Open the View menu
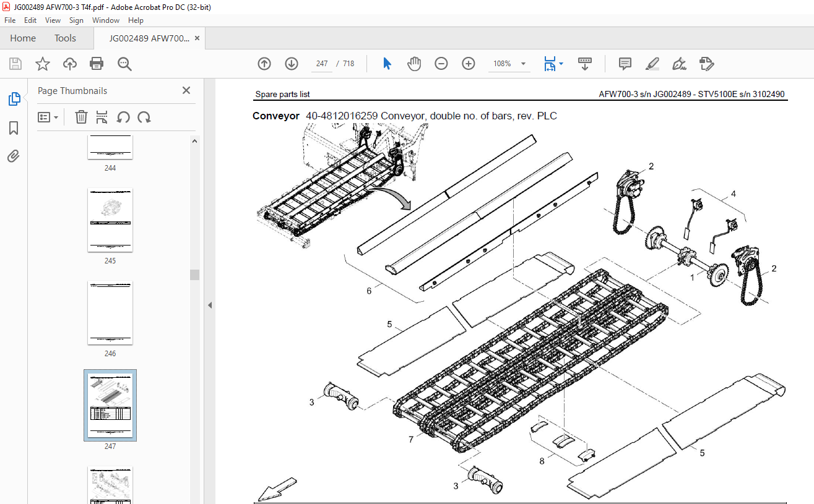814x504 pixels. (53, 20)
